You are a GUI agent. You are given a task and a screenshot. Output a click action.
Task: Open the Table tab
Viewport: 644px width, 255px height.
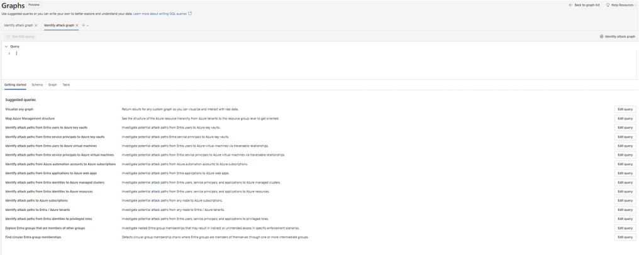[66, 85]
